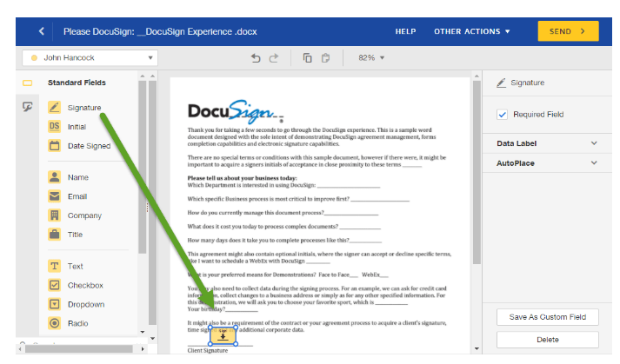The image size is (620, 364).
Task: Redo the last action
Action: coord(274,58)
